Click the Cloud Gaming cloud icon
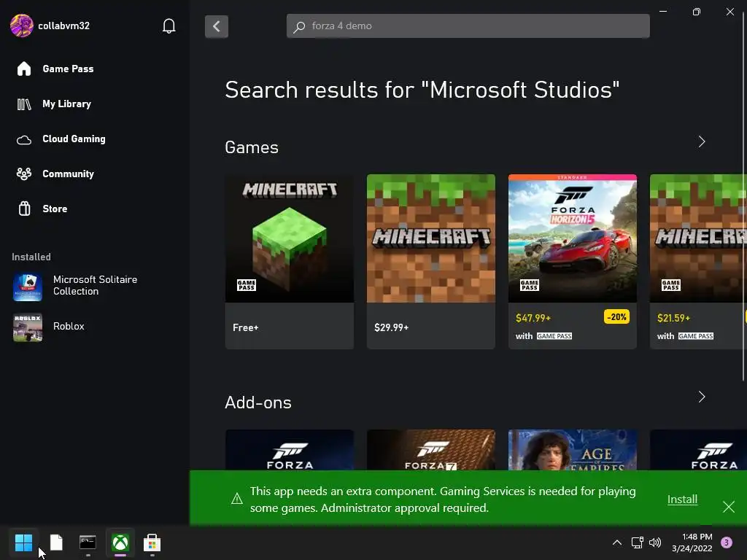 point(24,139)
